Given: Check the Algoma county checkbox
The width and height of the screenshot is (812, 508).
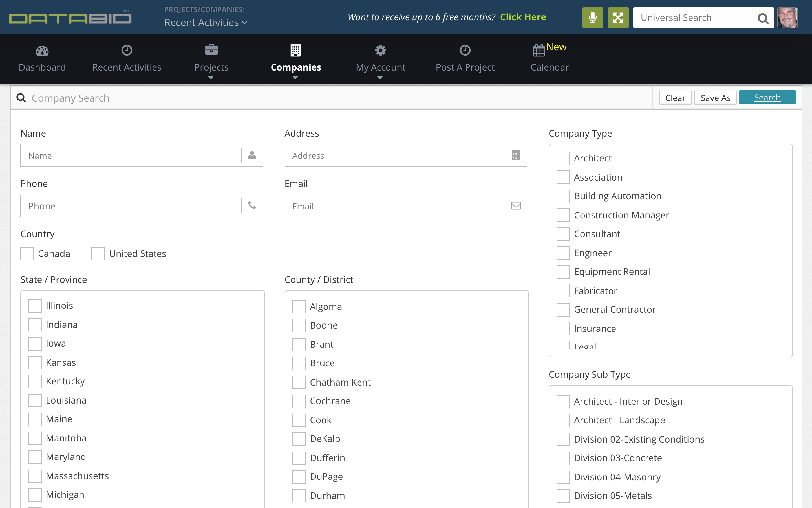Looking at the screenshot, I should click(x=299, y=307).
